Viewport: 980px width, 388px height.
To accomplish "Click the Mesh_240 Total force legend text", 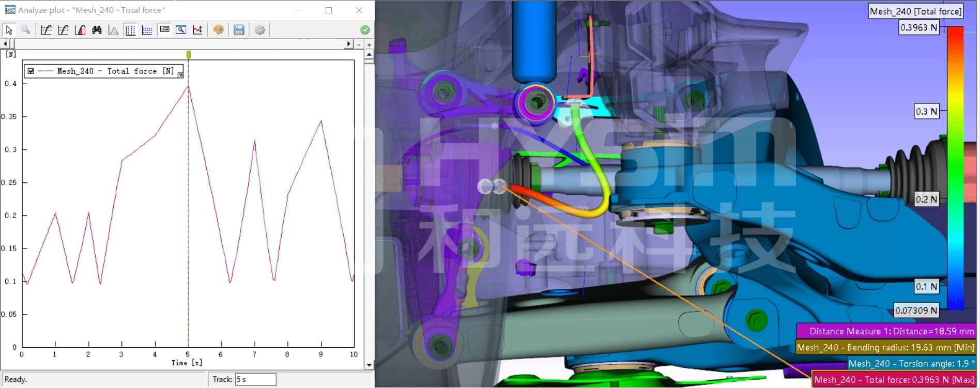I will 115,71.
